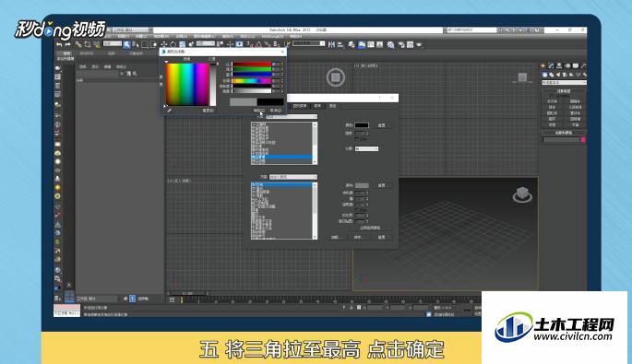This screenshot has height=364, width=632.
Task: Click Cancel in the Color Selector
Action: tap(276, 111)
